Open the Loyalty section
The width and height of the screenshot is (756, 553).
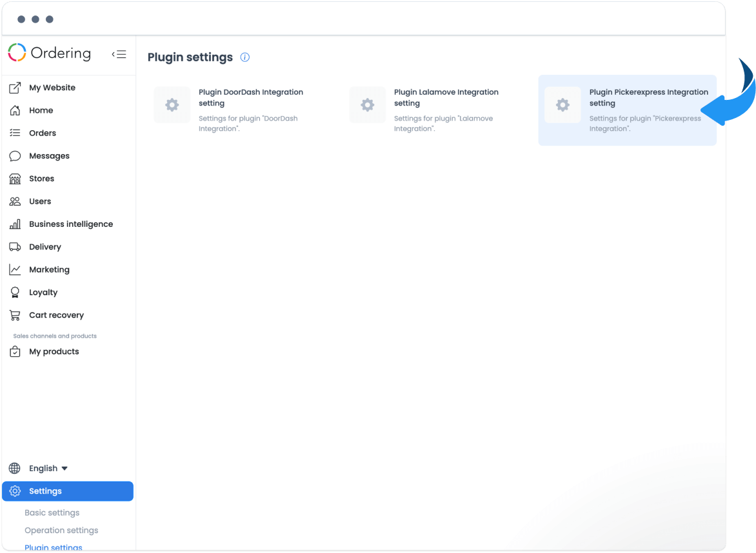pos(43,293)
